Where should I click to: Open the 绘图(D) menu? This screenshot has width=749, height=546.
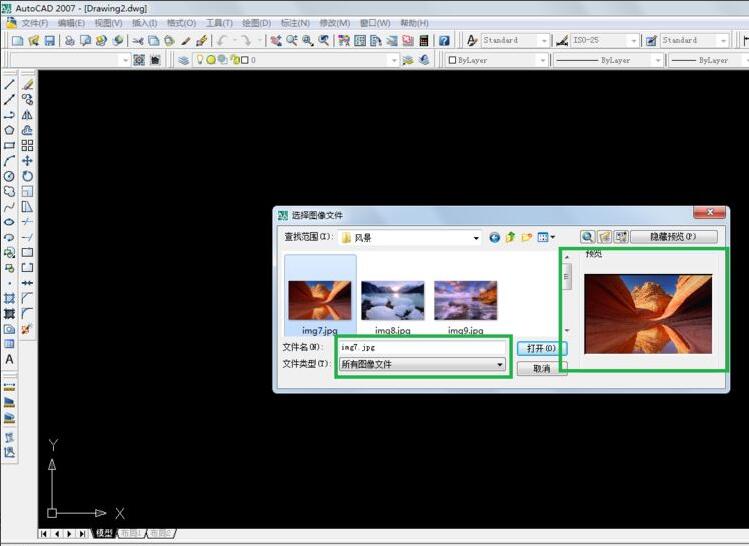256,23
